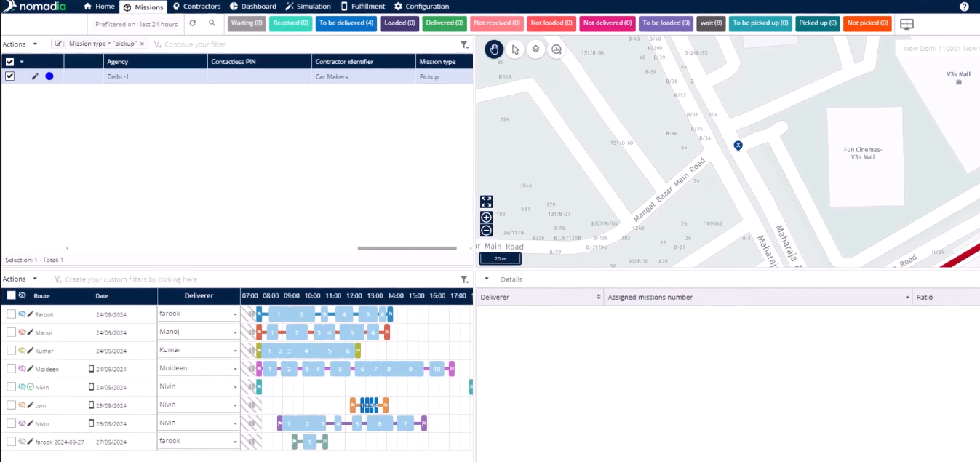Zoom in on the map

click(486, 217)
